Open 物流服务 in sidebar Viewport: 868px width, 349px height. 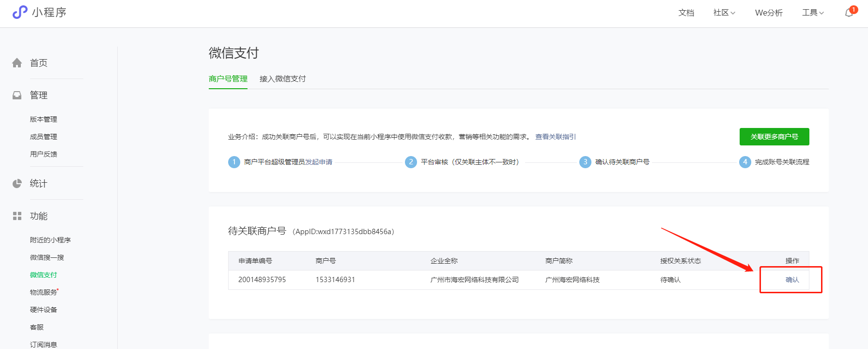tap(44, 292)
